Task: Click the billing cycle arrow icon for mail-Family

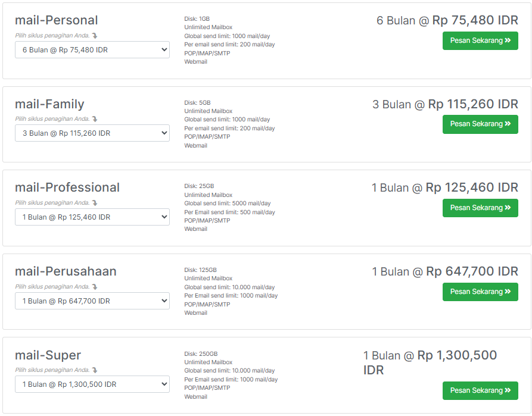Action: (94, 119)
